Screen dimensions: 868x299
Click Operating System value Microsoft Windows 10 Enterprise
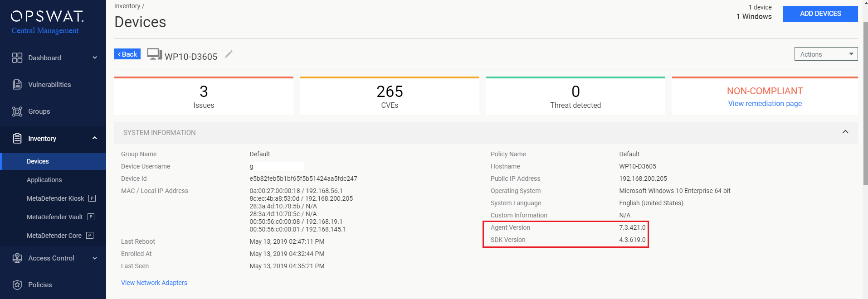[x=675, y=191]
